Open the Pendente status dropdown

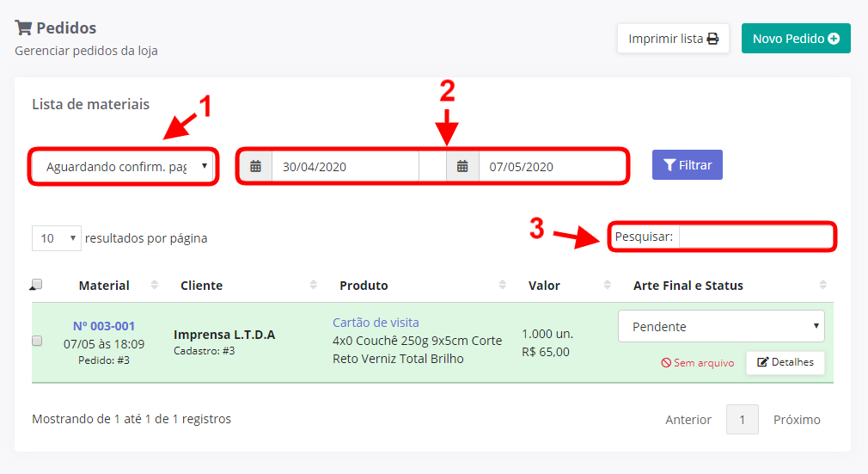[x=721, y=327]
